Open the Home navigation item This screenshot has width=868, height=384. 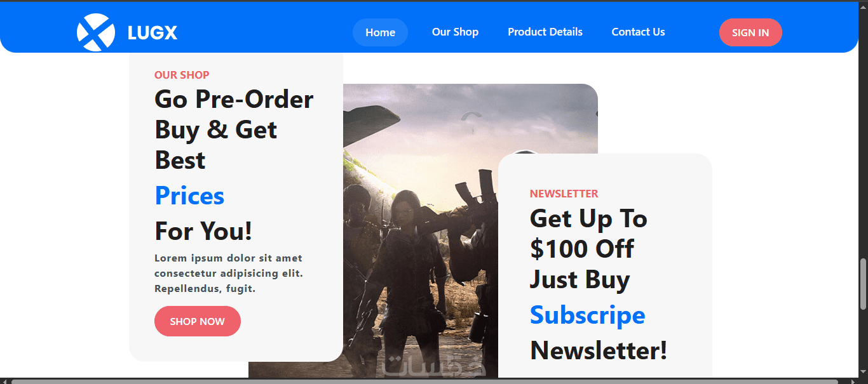380,32
